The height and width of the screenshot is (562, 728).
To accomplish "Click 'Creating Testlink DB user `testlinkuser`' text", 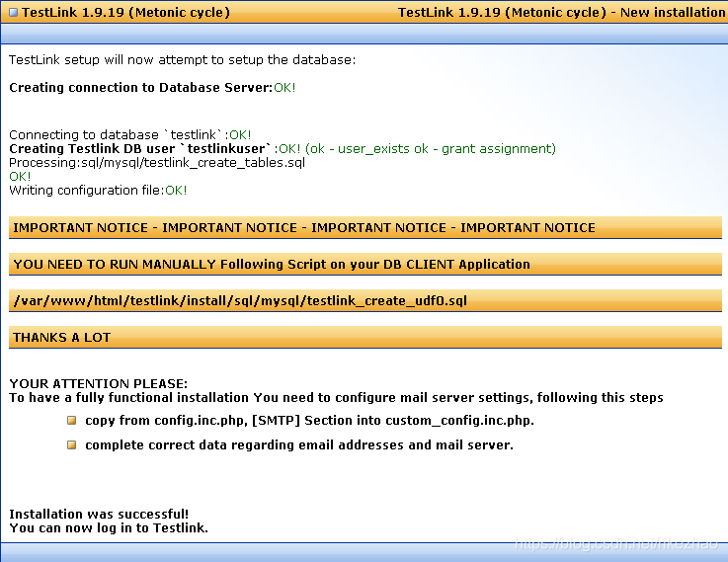I will click(x=139, y=149).
